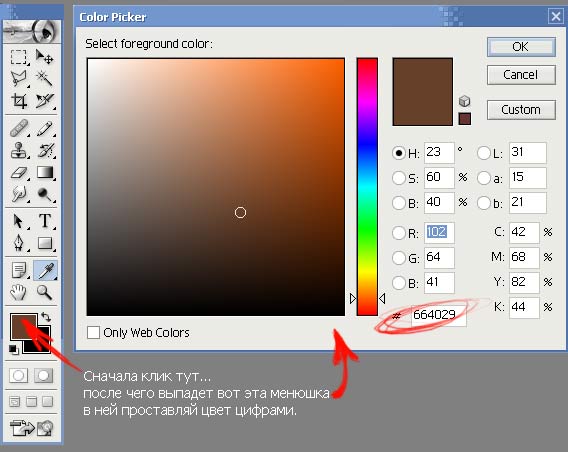This screenshot has height=452, width=568.
Task: Choose full screen mode
Action: (47, 401)
